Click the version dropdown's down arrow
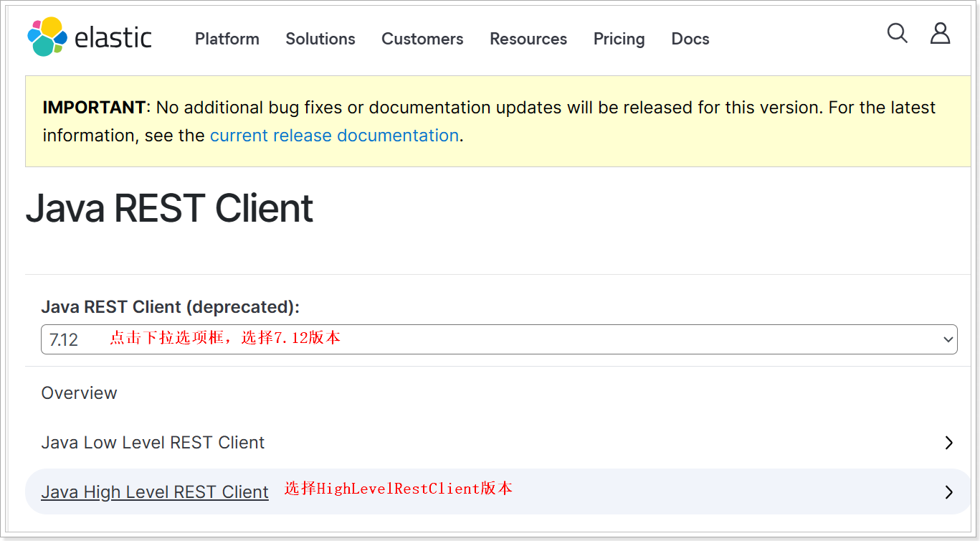The height and width of the screenshot is (541, 980). pyautogui.click(x=948, y=339)
